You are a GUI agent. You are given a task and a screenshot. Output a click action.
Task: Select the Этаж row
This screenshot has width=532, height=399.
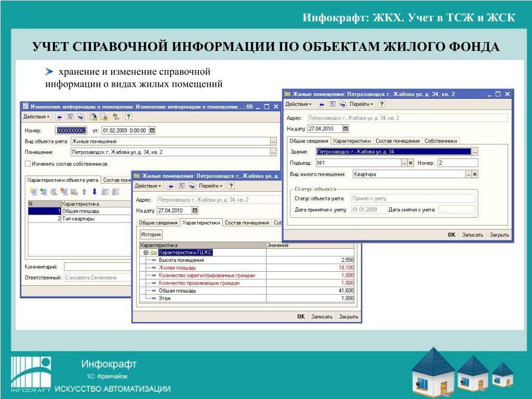(x=247, y=298)
